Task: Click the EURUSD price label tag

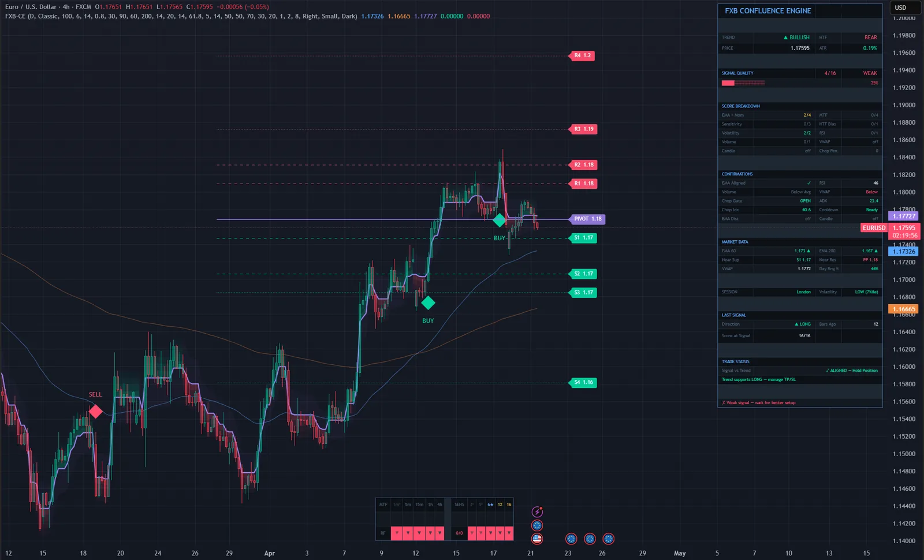Action: click(874, 228)
